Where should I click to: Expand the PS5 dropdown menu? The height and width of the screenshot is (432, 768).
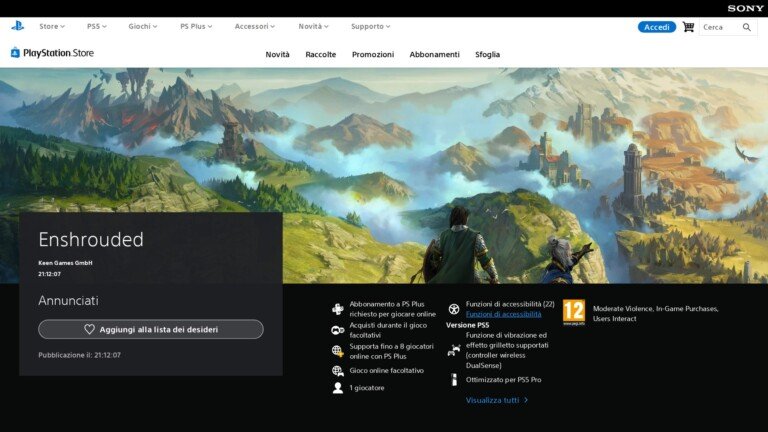96,26
